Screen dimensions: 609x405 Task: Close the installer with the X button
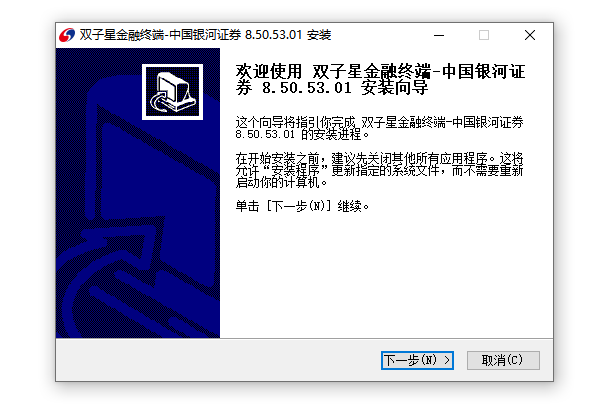click(x=530, y=35)
